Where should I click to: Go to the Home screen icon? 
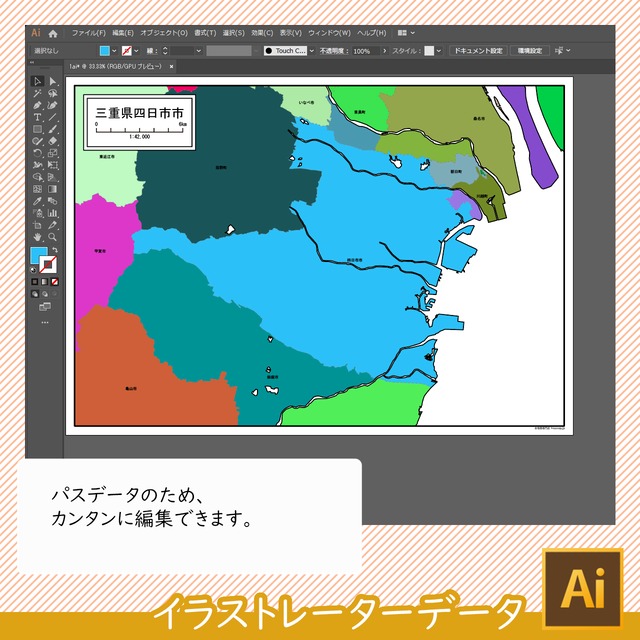click(x=53, y=33)
